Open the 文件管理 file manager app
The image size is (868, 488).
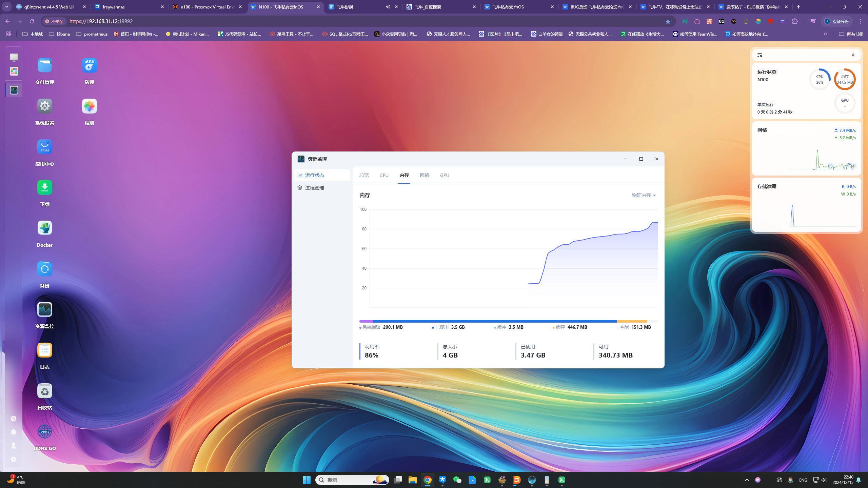[x=45, y=65]
